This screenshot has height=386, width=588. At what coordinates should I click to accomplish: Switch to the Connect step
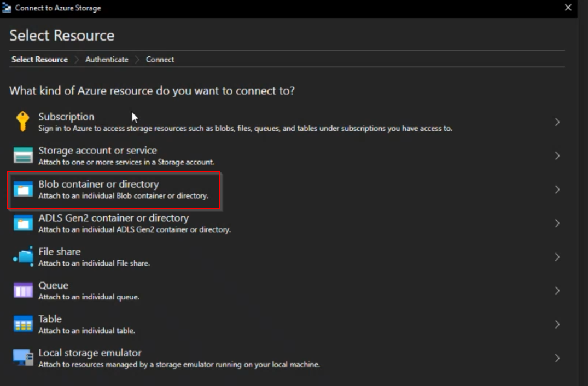(160, 60)
